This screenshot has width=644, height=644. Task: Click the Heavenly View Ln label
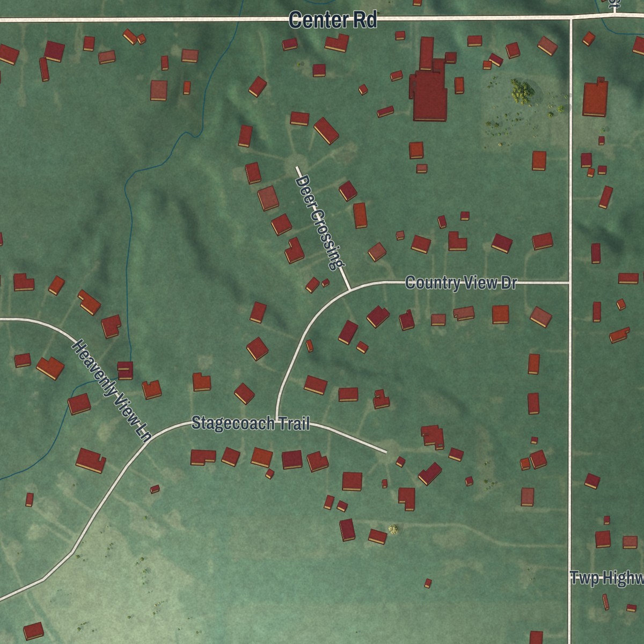[111, 391]
